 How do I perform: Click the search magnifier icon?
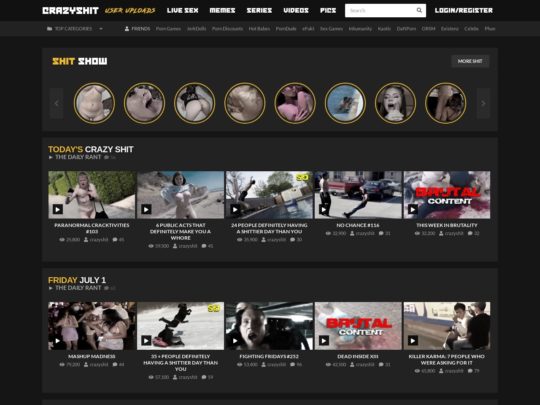pos(419,10)
